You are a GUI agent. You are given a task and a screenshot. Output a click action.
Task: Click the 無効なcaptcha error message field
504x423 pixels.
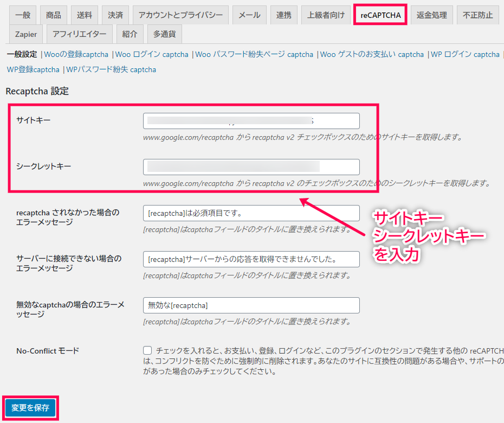[251, 305]
